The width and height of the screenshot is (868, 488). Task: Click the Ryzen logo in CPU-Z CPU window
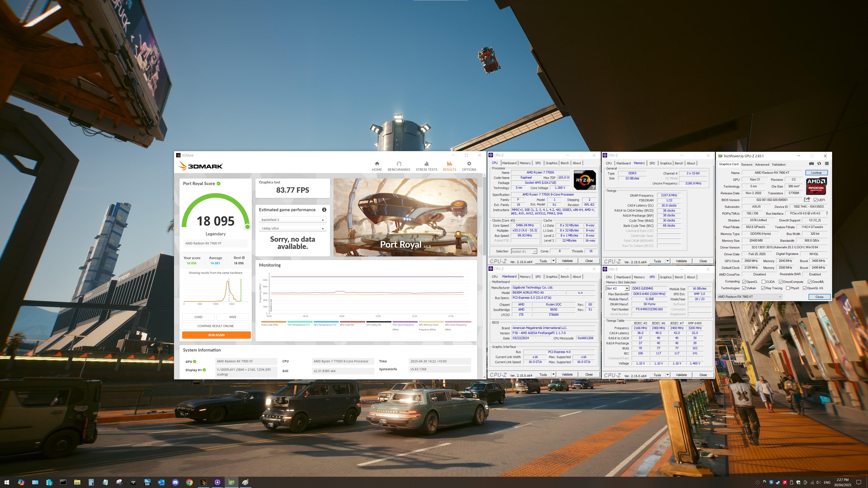point(585,180)
